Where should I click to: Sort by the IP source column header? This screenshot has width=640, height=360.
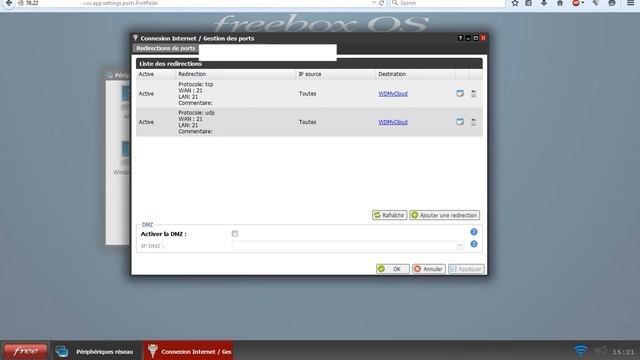point(336,74)
